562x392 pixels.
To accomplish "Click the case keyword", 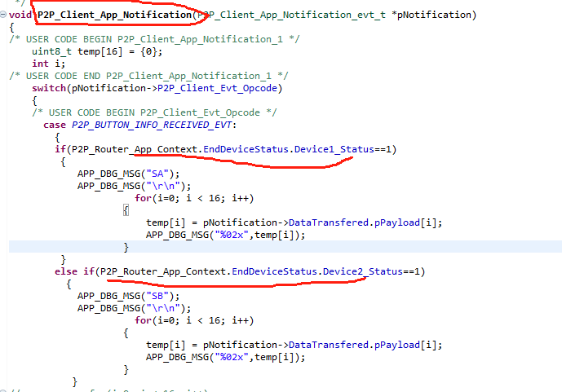I will click(x=55, y=125).
